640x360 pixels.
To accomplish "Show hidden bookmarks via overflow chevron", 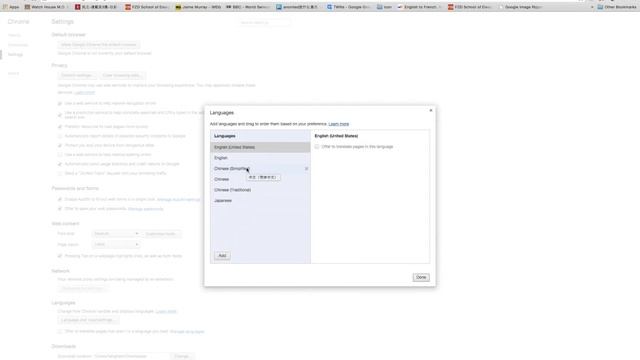I will click(592, 7).
